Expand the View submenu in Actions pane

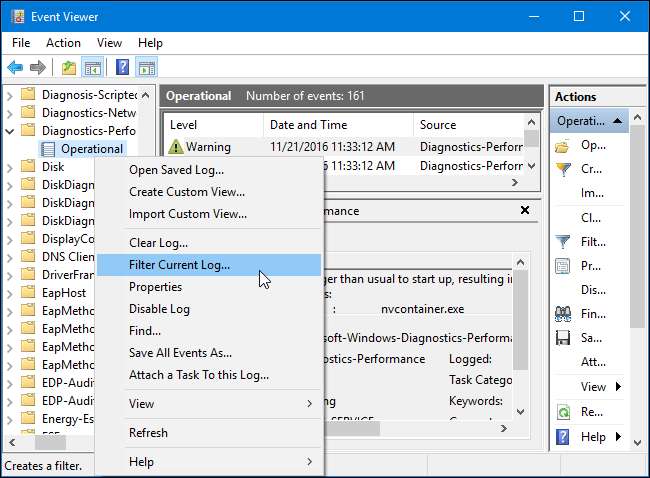pos(619,386)
